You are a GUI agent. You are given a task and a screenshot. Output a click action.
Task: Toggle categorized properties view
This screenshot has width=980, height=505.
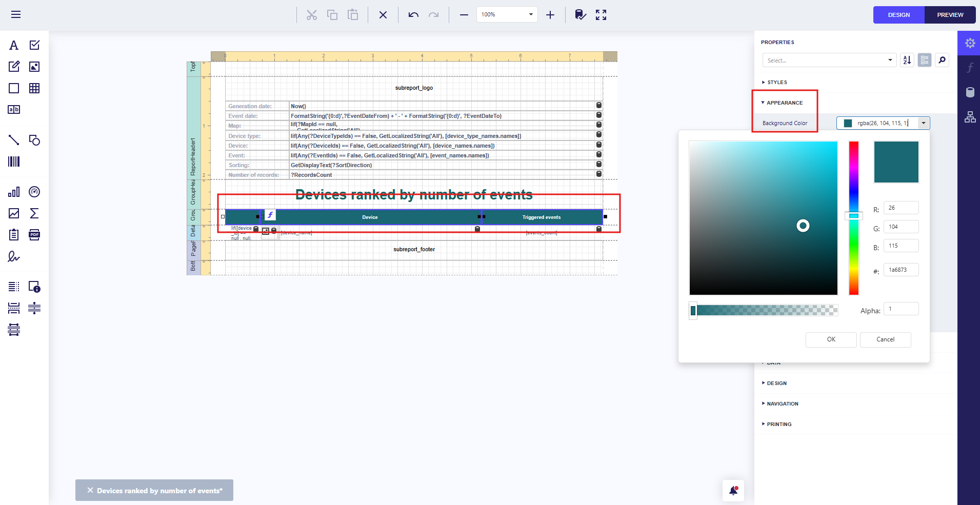pyautogui.click(x=925, y=60)
